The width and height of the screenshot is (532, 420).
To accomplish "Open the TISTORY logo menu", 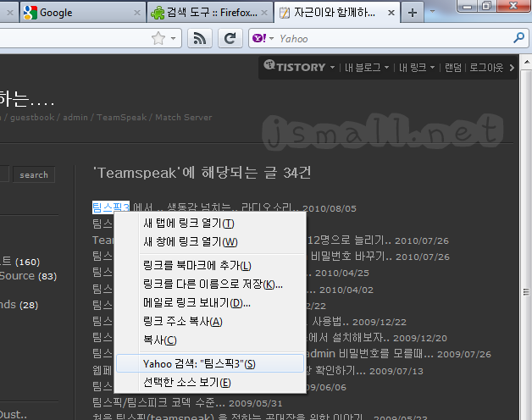I will pos(300,67).
